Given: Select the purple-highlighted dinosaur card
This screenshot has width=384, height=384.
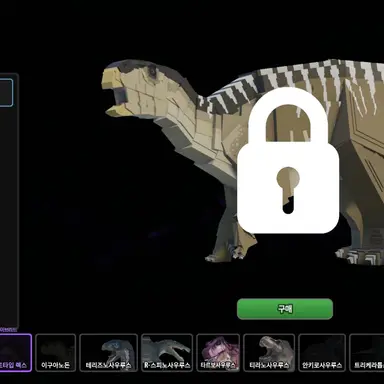Looking at the screenshot, I should (15, 353).
